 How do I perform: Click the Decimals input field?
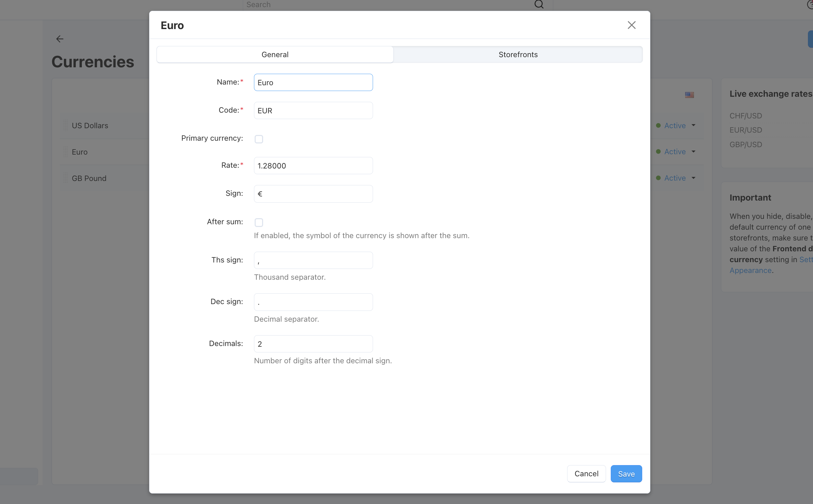pos(313,344)
